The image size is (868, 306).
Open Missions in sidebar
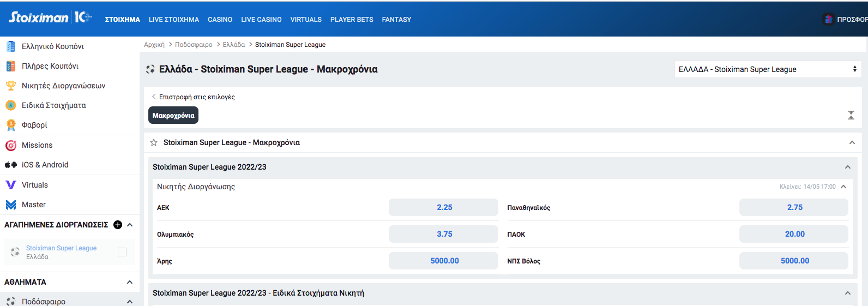tap(37, 145)
